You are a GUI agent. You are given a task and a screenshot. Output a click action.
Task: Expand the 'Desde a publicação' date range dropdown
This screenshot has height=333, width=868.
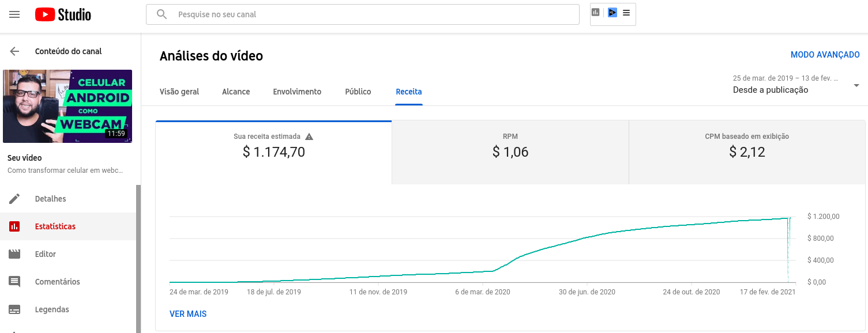pos(796,85)
